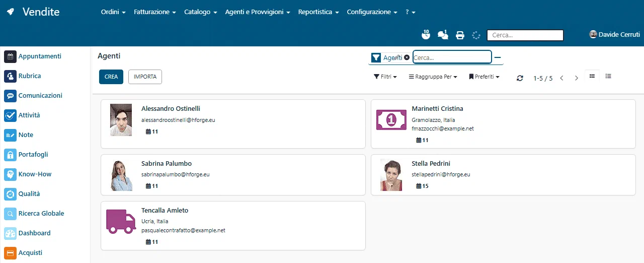Open Acquisti card icon in sidebar
The image size is (644, 263).
coord(11,253)
